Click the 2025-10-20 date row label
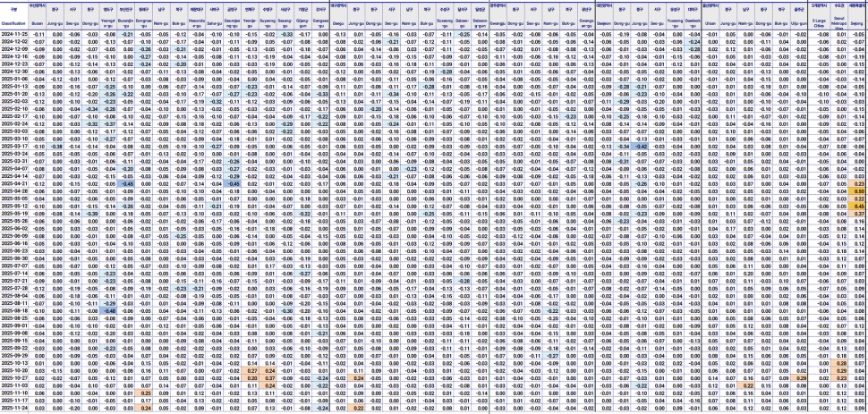Image resolution: width=868 pixels, height=414 pixels. tap(13, 371)
